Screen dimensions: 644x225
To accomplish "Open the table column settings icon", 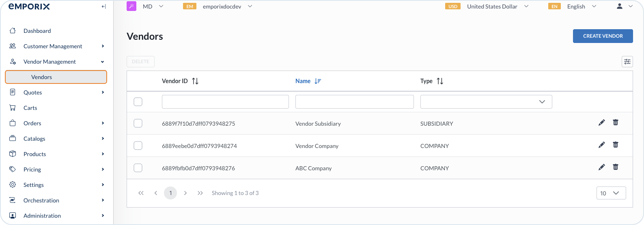I will coord(627,62).
